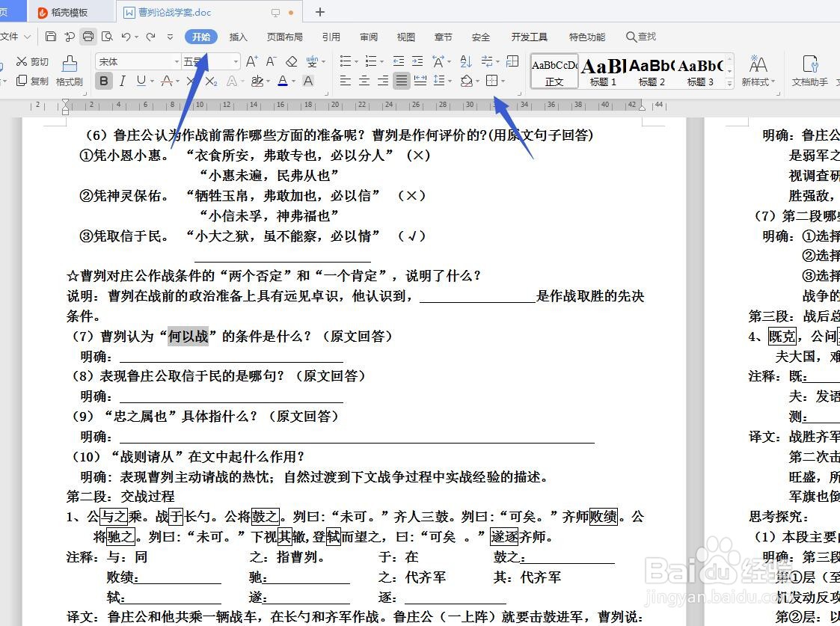Viewport: 840px width, 626px height.
Task: Click the highlight color 突出显示 icon
Action: click(x=257, y=81)
